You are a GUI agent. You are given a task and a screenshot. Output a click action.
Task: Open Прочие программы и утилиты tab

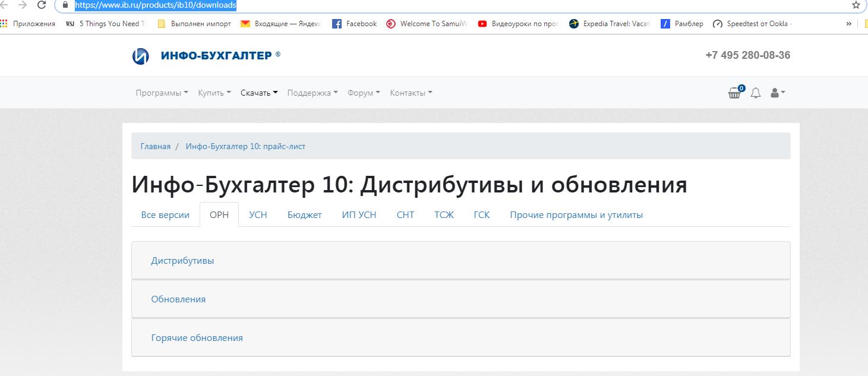[x=576, y=215]
